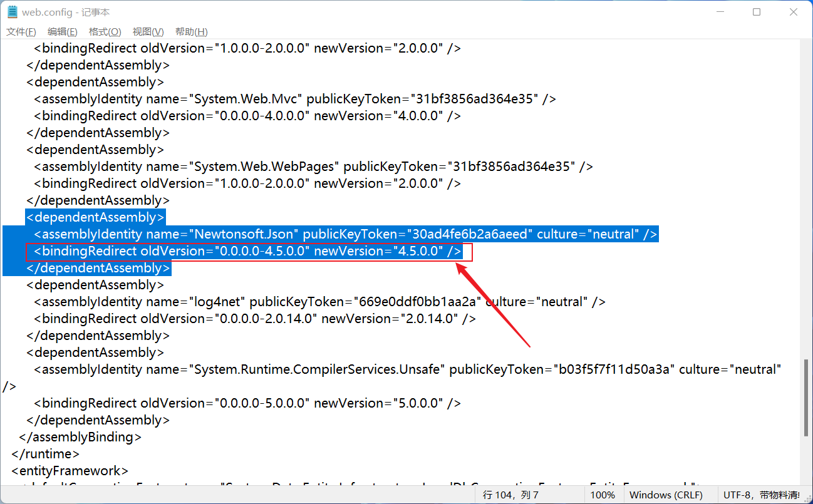Close the web.config Notepad window
The height and width of the screenshot is (504, 813).
pos(794,12)
